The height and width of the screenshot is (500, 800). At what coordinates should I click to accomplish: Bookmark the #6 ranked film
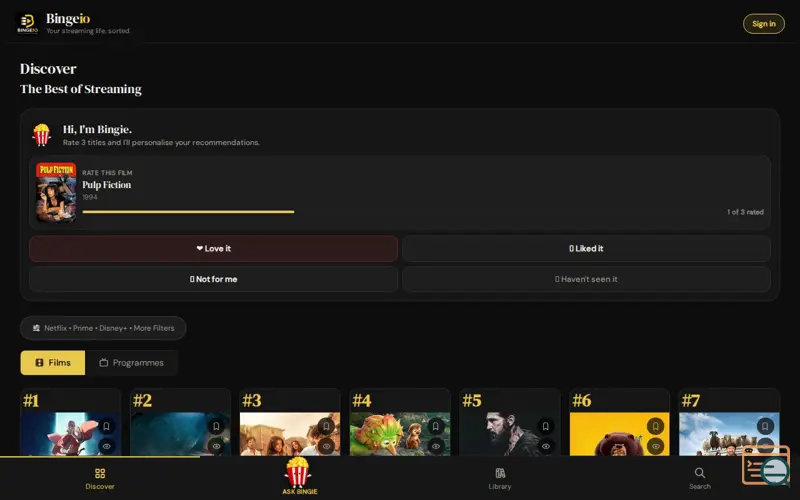coord(656,426)
